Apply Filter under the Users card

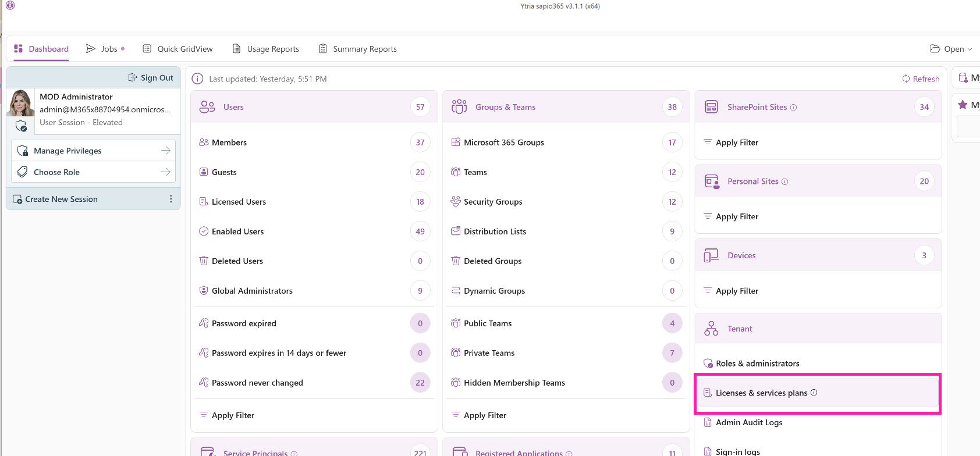pos(233,415)
